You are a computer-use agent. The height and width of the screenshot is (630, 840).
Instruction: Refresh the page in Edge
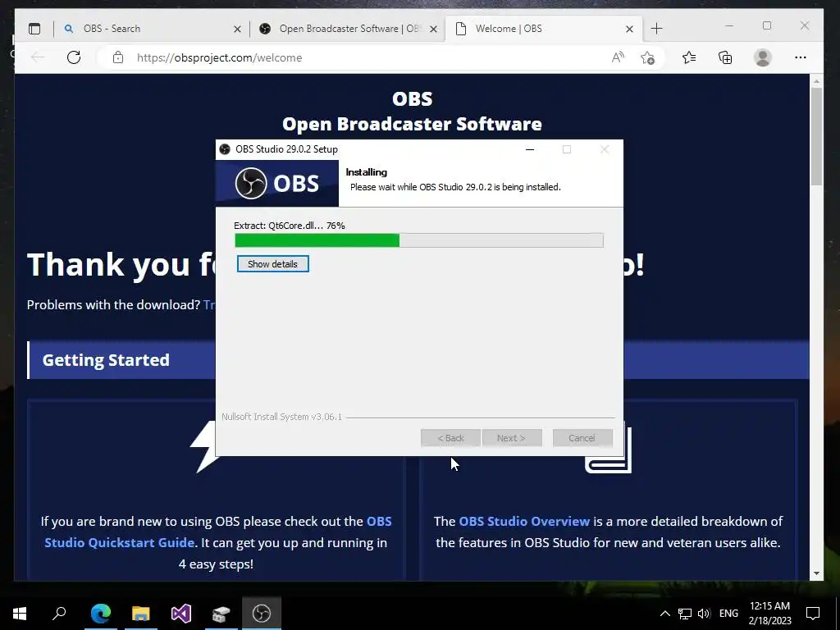click(x=74, y=57)
